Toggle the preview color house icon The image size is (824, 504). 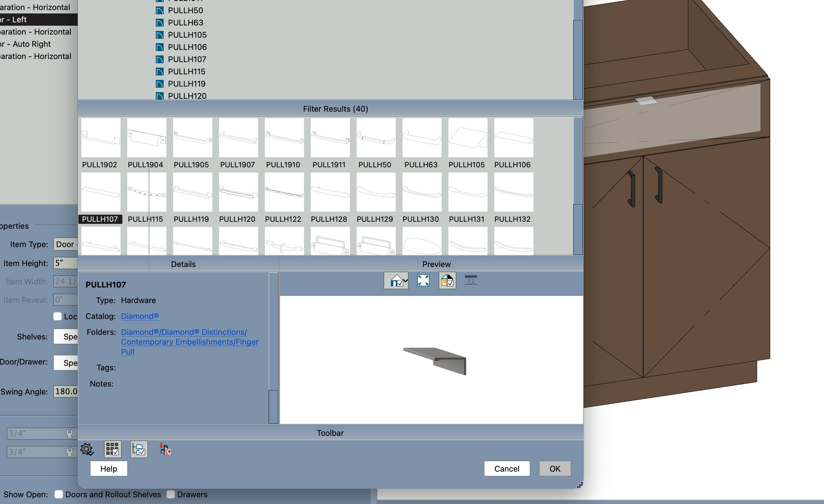(447, 280)
